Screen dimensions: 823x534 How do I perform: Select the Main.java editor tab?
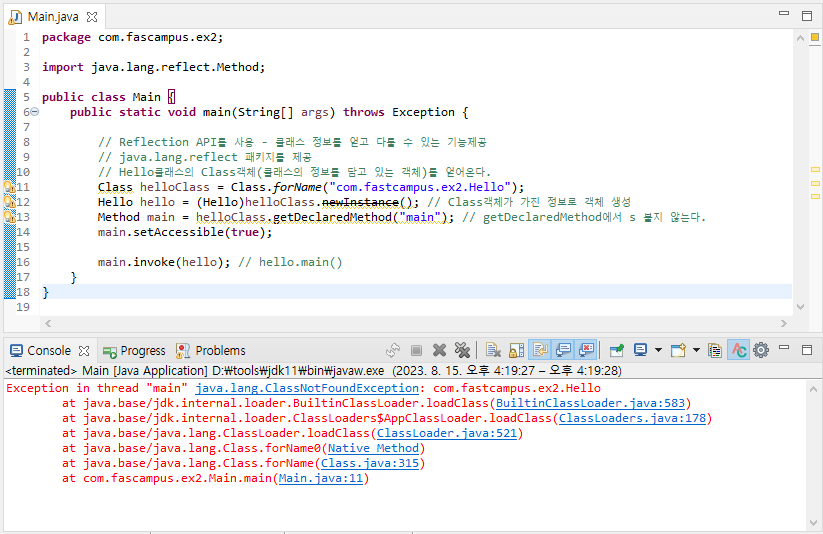pos(52,17)
